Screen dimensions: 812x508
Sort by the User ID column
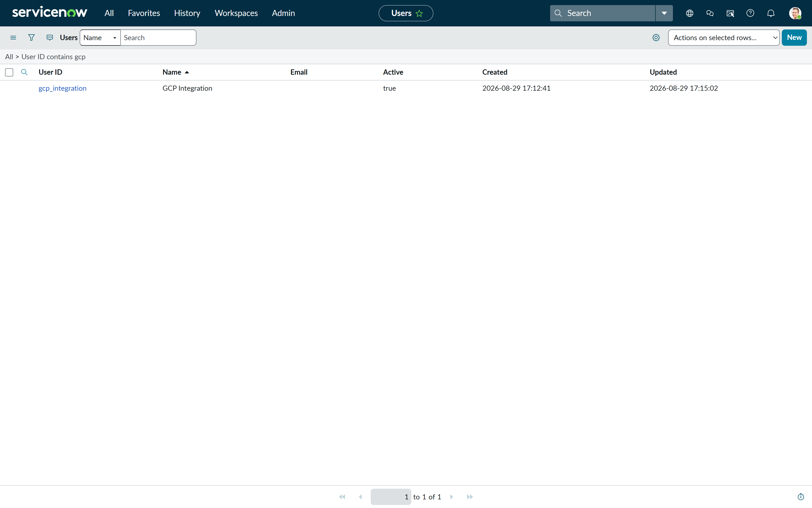click(x=50, y=72)
